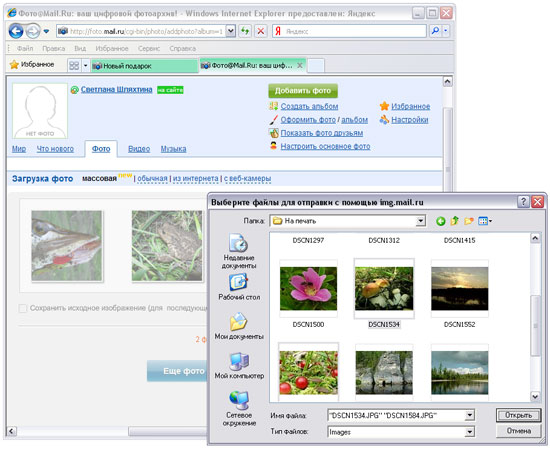Screen dimensions: 550x449
Task: Switch to the Новый подарок tab
Action: click(x=144, y=66)
